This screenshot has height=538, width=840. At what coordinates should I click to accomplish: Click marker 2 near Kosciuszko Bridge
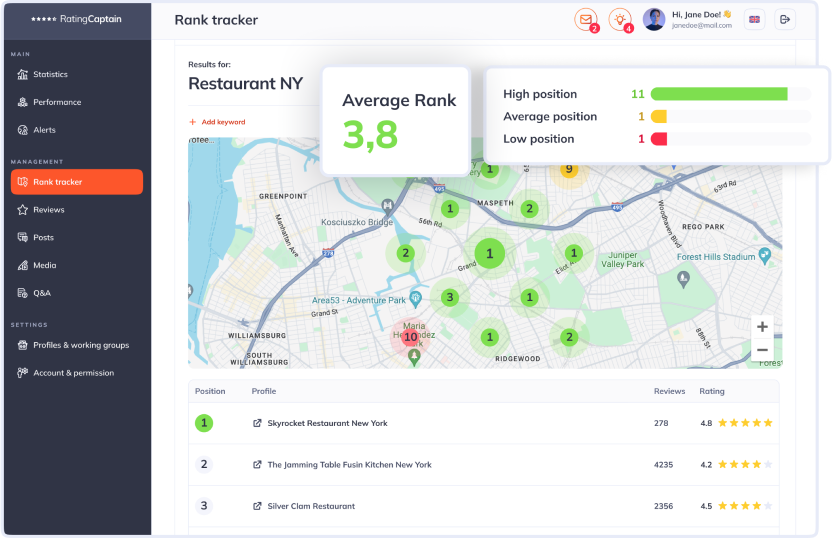[406, 253]
